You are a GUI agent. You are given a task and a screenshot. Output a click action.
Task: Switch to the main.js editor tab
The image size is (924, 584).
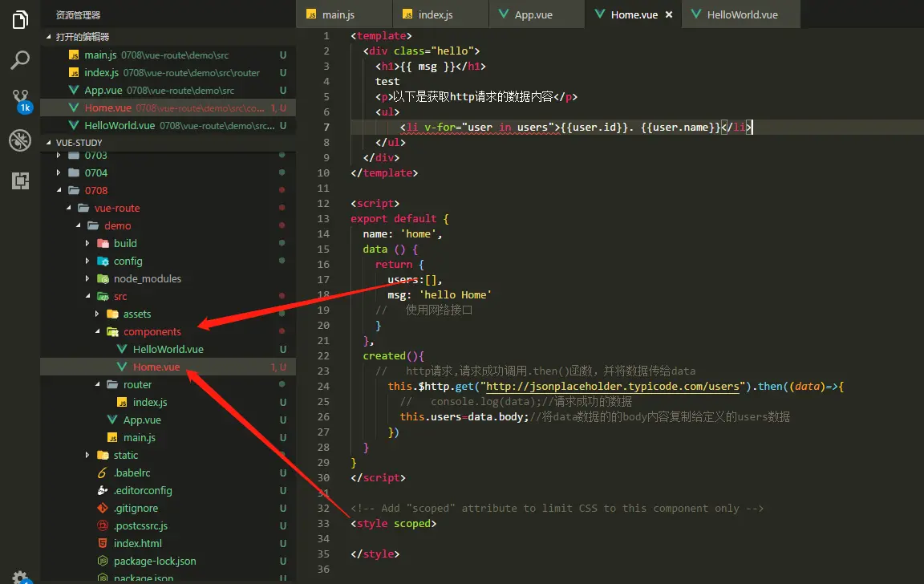coord(343,14)
